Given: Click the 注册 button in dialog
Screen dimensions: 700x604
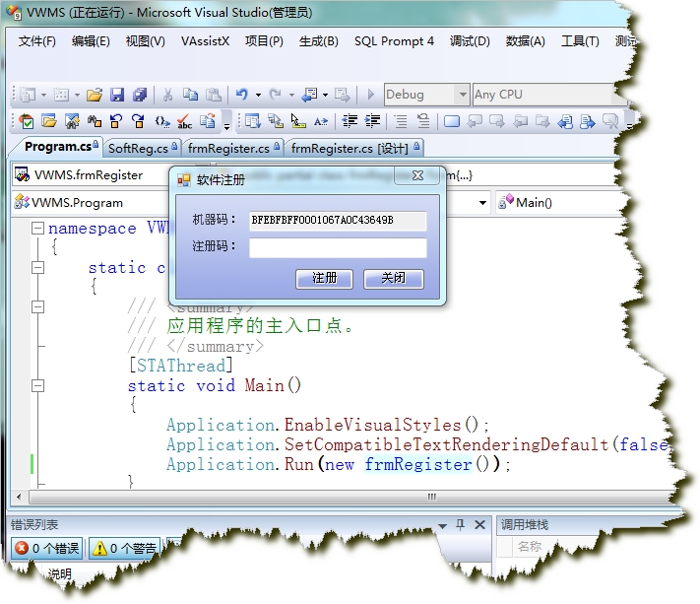Looking at the screenshot, I should [x=324, y=279].
